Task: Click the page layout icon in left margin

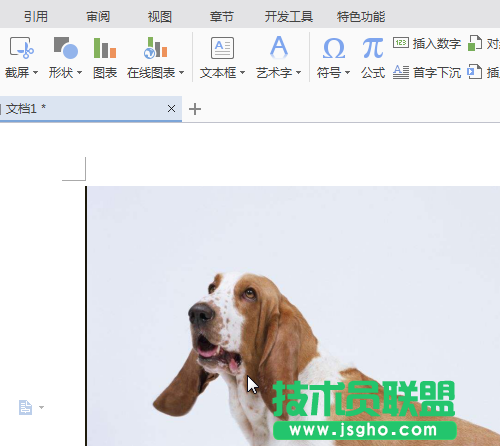Action: [x=25, y=407]
